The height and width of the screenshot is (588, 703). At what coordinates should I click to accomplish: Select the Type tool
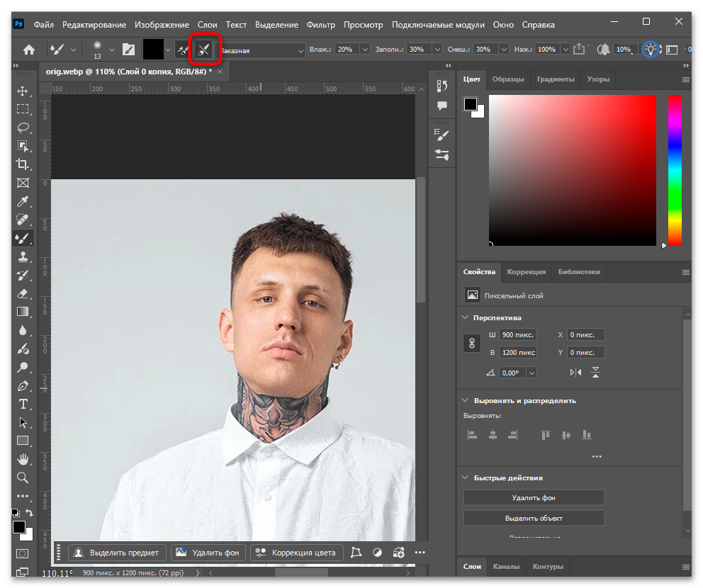(x=23, y=405)
